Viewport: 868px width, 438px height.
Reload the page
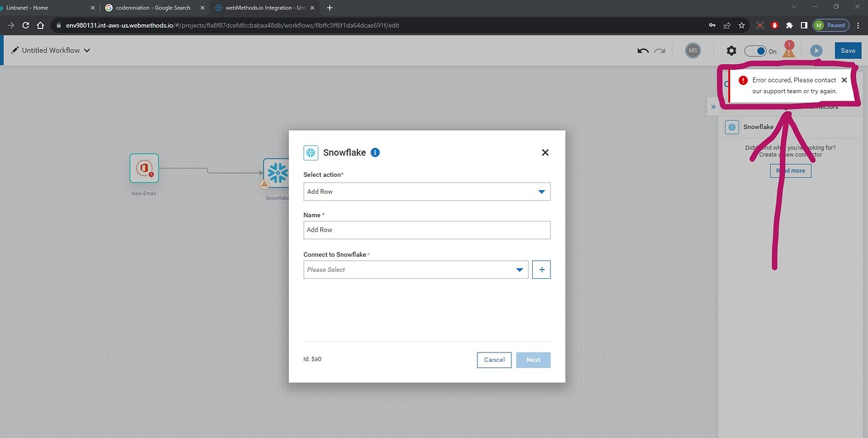click(x=26, y=25)
